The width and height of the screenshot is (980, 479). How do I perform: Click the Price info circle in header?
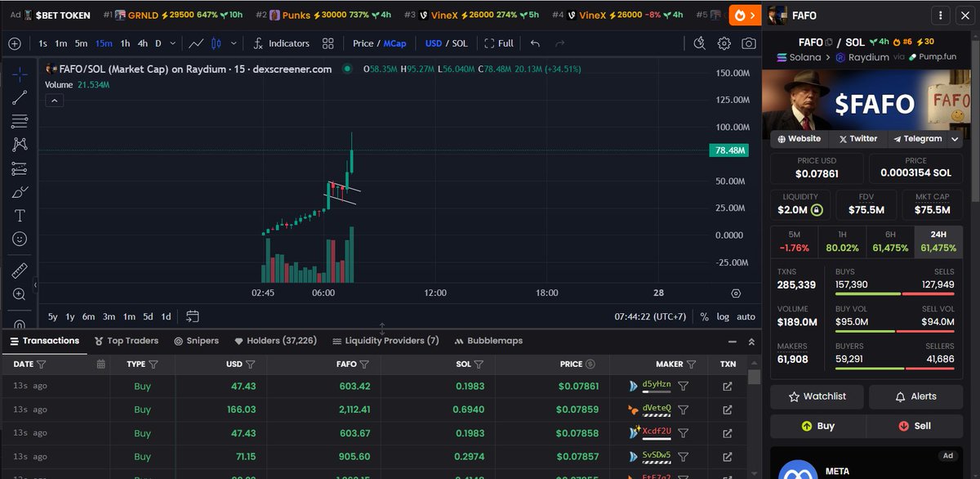590,364
